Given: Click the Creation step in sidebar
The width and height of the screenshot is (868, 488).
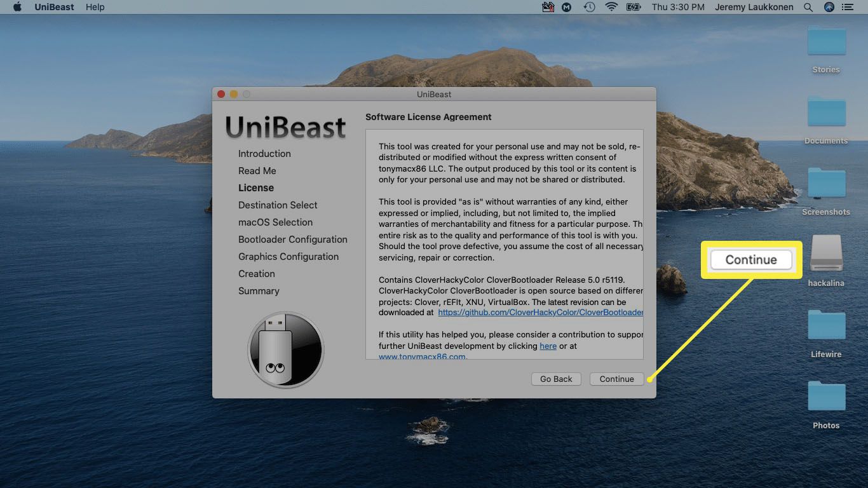Looking at the screenshot, I should pos(257,274).
